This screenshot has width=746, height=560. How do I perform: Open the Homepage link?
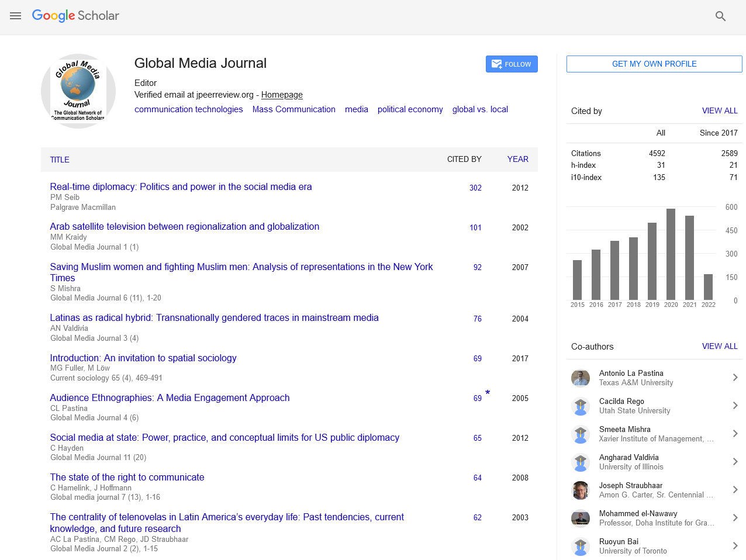click(282, 95)
